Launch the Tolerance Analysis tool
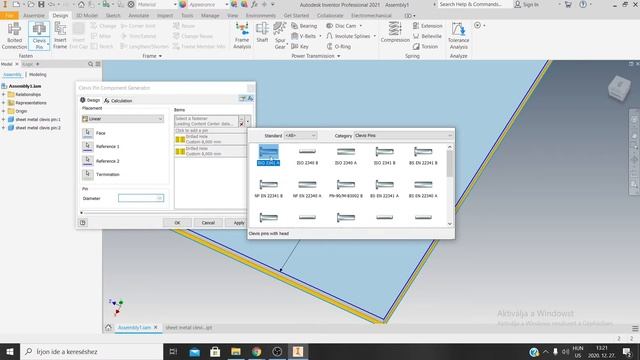The height and width of the screenshot is (360, 640). click(x=458, y=36)
